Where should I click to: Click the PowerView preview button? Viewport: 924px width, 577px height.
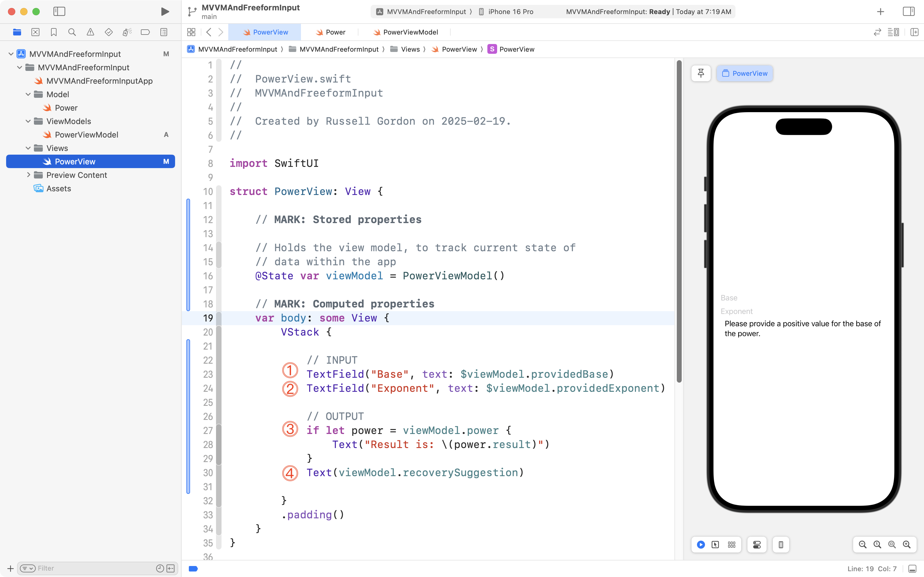(x=744, y=73)
